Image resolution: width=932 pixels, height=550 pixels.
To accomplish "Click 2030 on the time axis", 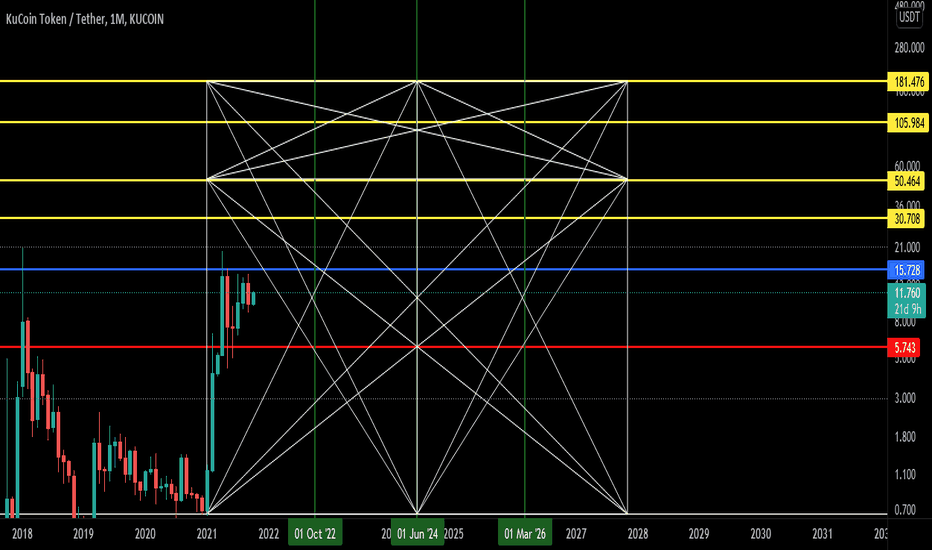I will point(761,534).
